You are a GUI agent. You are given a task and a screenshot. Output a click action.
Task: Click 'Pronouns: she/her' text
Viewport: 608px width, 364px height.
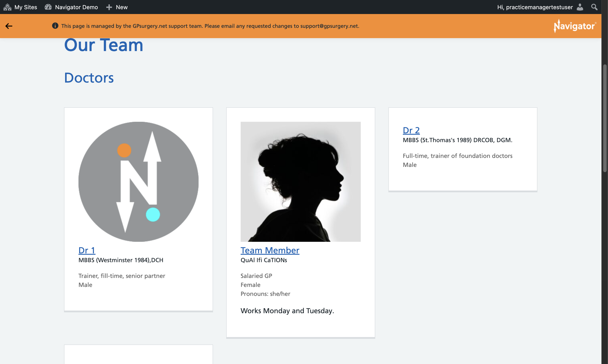point(265,294)
